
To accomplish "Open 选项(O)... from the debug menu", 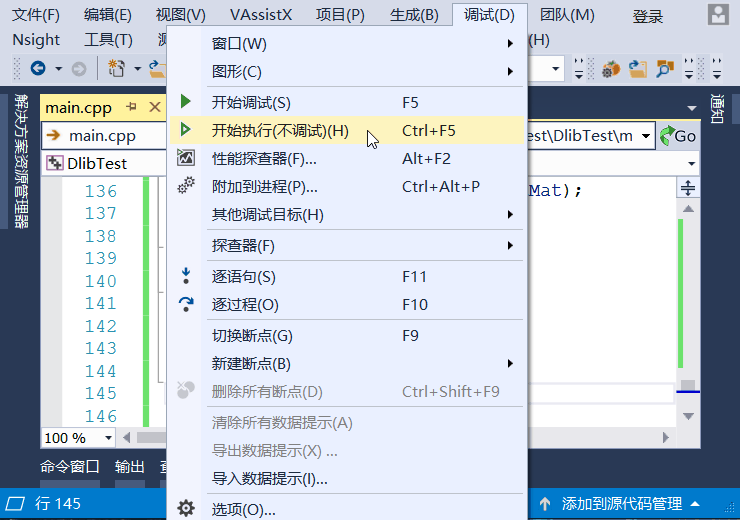I will [x=346, y=509].
